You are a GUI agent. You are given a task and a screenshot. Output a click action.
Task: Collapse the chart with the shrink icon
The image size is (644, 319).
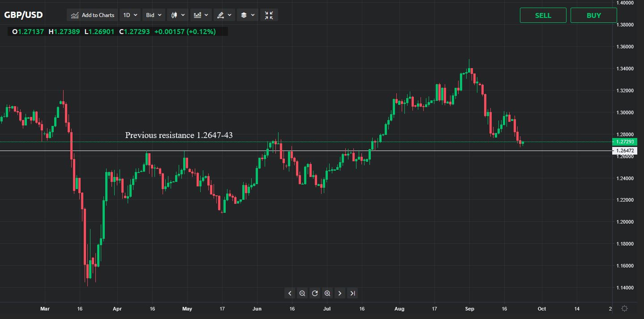pyautogui.click(x=269, y=15)
